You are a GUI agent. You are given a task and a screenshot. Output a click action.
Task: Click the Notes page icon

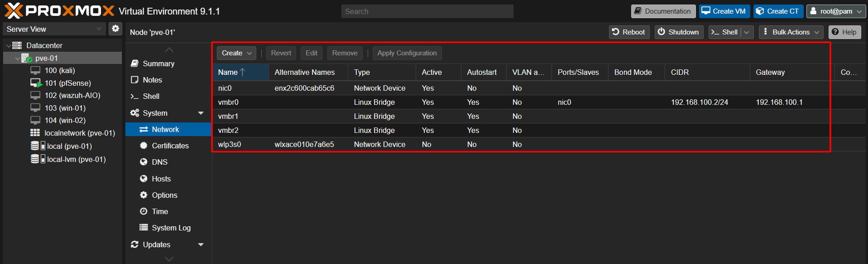pyautogui.click(x=134, y=80)
